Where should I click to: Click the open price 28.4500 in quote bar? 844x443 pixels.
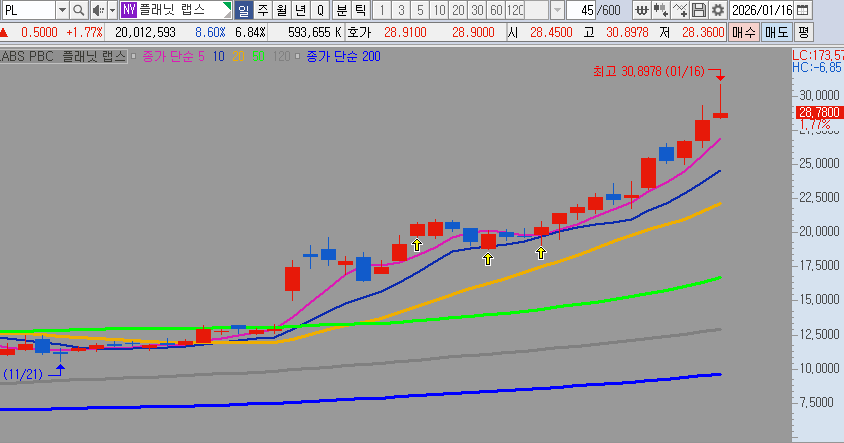pyautogui.click(x=551, y=32)
